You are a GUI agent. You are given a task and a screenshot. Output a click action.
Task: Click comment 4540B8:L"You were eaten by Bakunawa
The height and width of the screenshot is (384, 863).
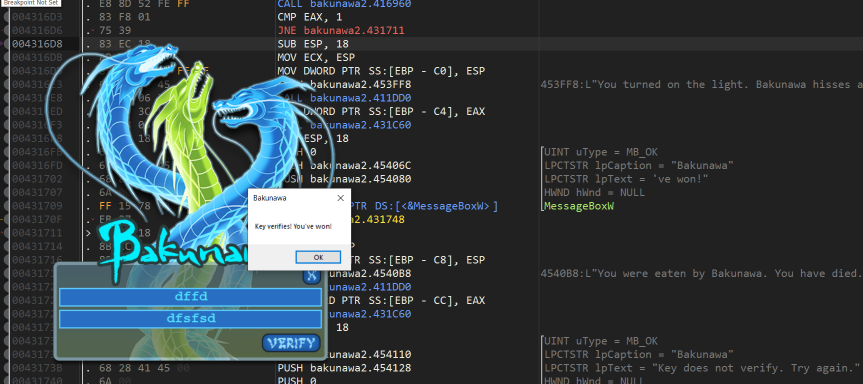point(701,273)
